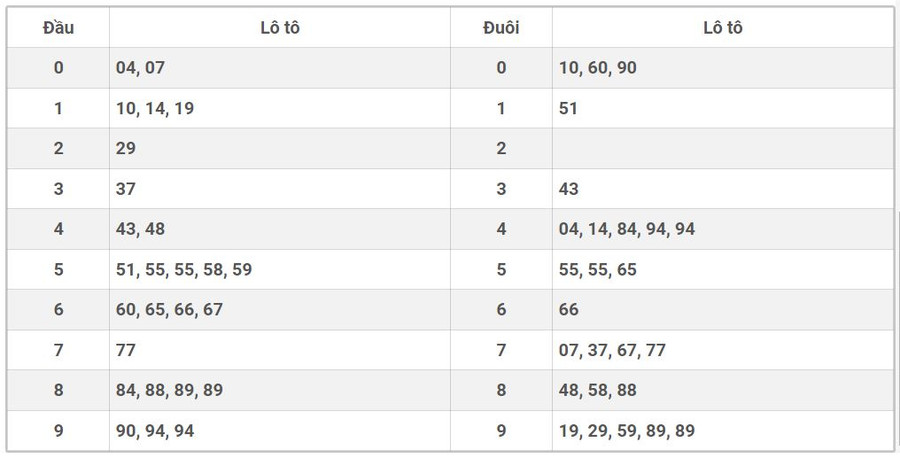900x458 pixels.
Task: Click the "Đầu" column header
Action: point(58,28)
